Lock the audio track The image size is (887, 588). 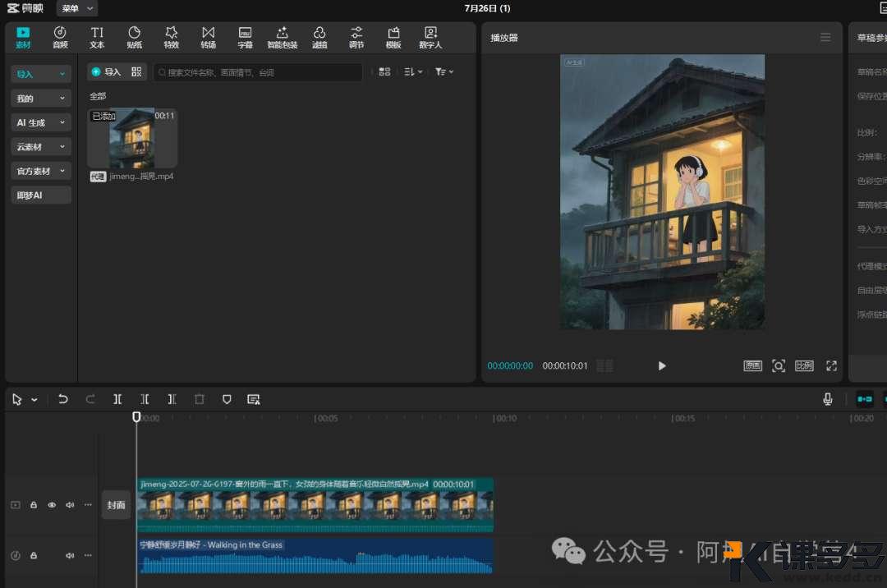[x=34, y=555]
